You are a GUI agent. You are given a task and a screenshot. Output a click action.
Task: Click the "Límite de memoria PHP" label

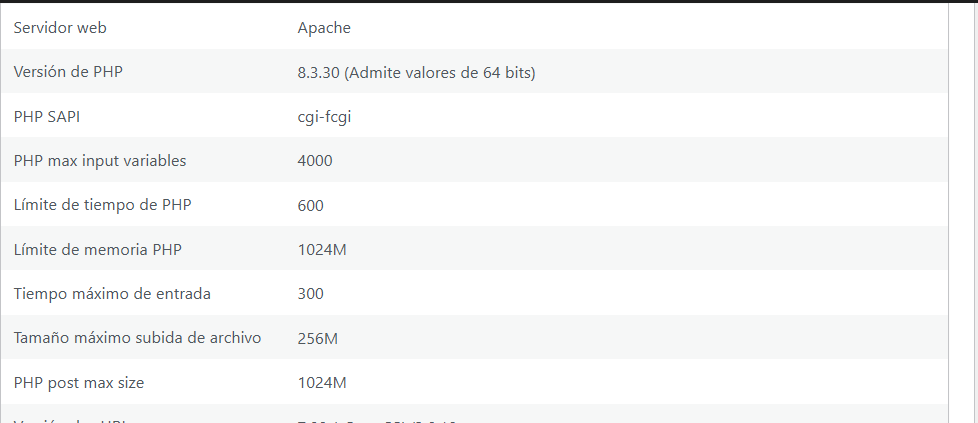pos(98,250)
